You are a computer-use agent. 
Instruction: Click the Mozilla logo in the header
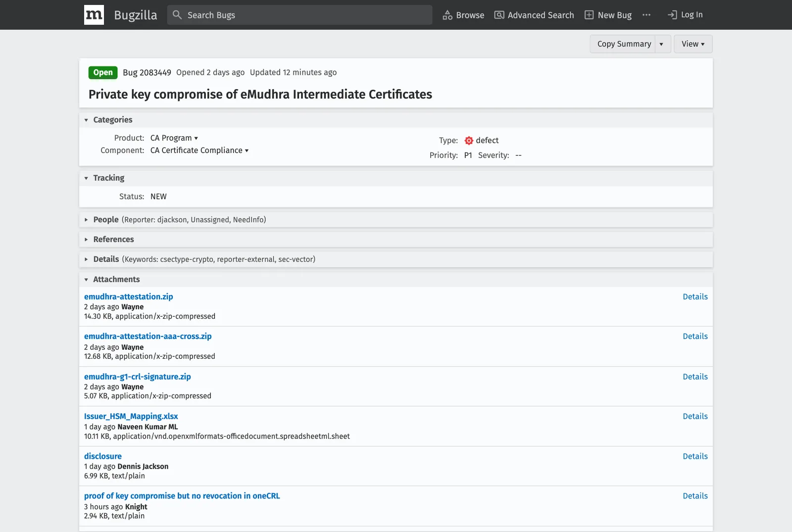[94, 15]
